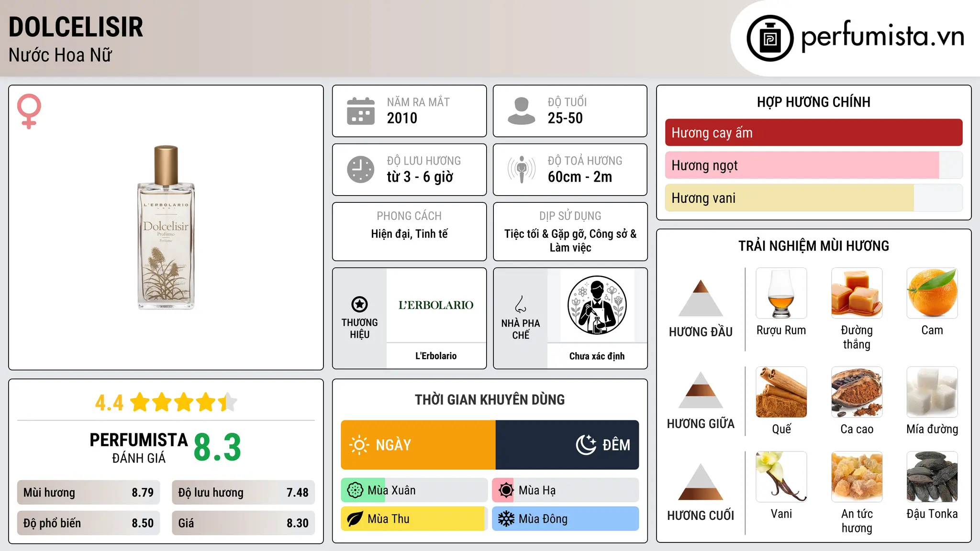Click the perfumista.vn perfume bottle logo icon
This screenshot has width=980, height=551.
[x=770, y=38]
